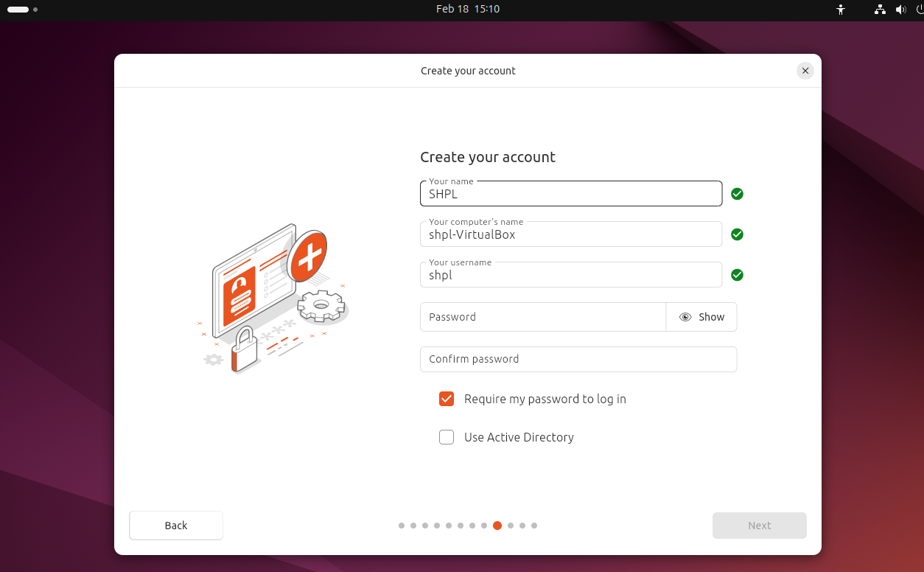Go Back to the previous step

176,526
